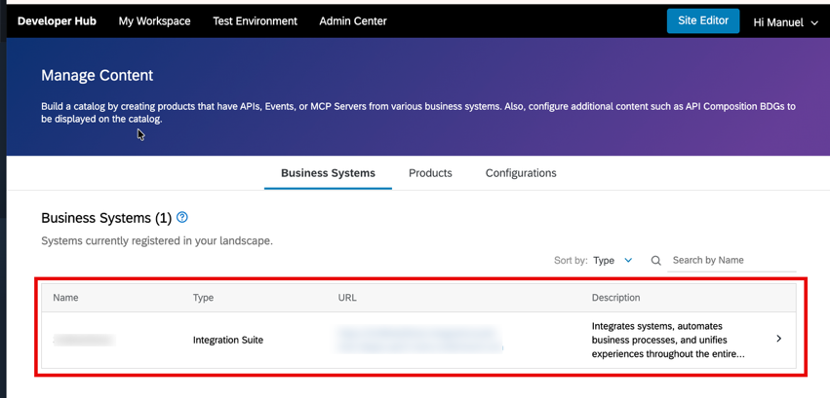The height and width of the screenshot is (403, 834).
Task: Focus the Search by Name field
Action: pyautogui.click(x=732, y=261)
